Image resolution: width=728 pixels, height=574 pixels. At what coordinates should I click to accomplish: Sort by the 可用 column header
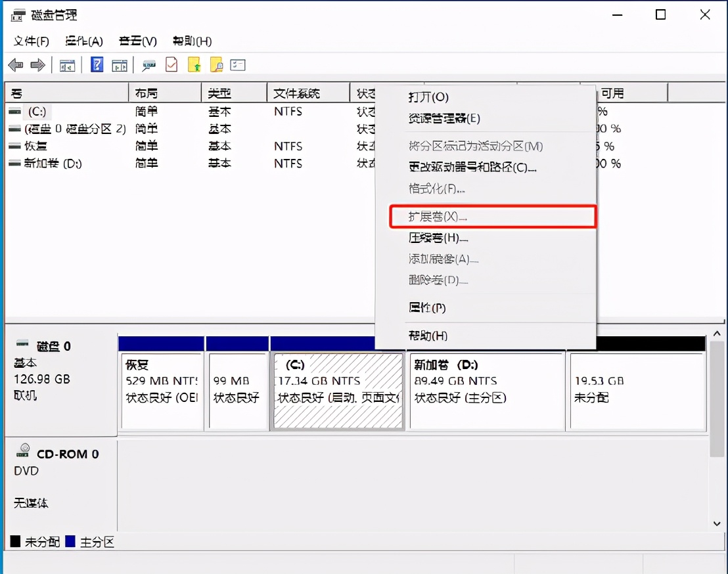tap(632, 93)
